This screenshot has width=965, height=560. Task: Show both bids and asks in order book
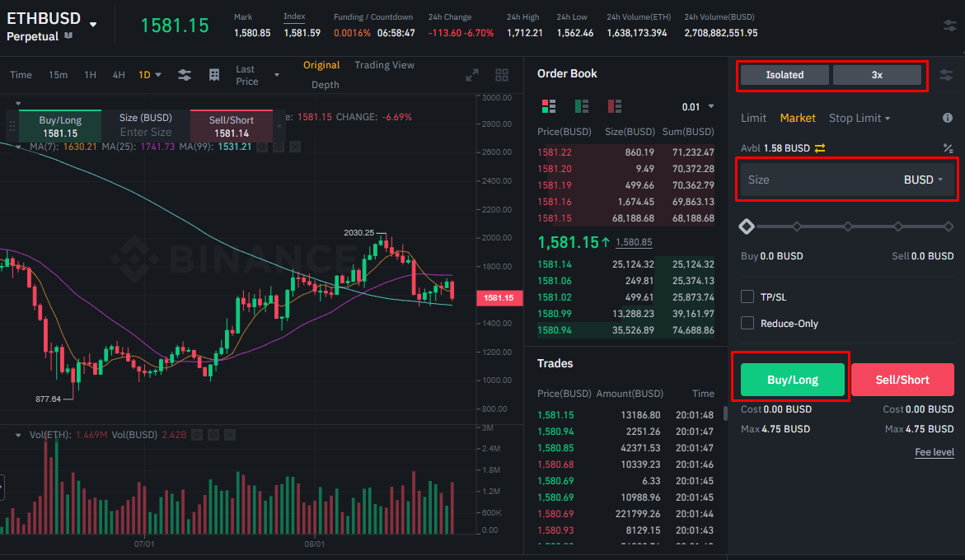click(548, 106)
